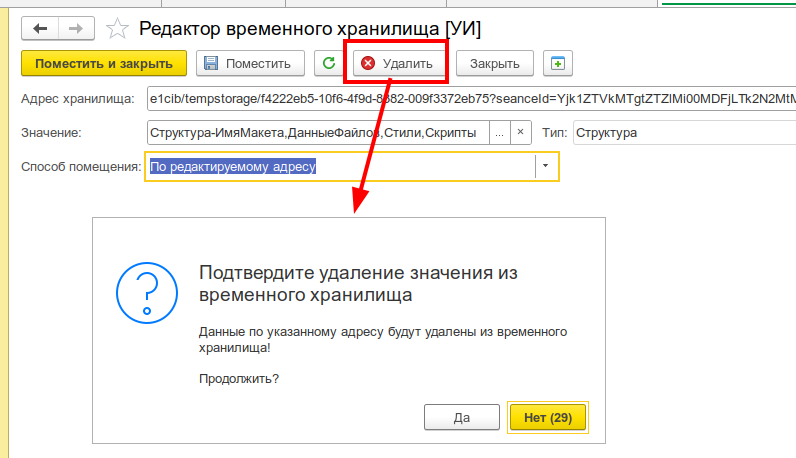Click the 'Редактор временного хранилища [УИ]' title
Viewport: 796px width, 458px height.
tap(310, 28)
